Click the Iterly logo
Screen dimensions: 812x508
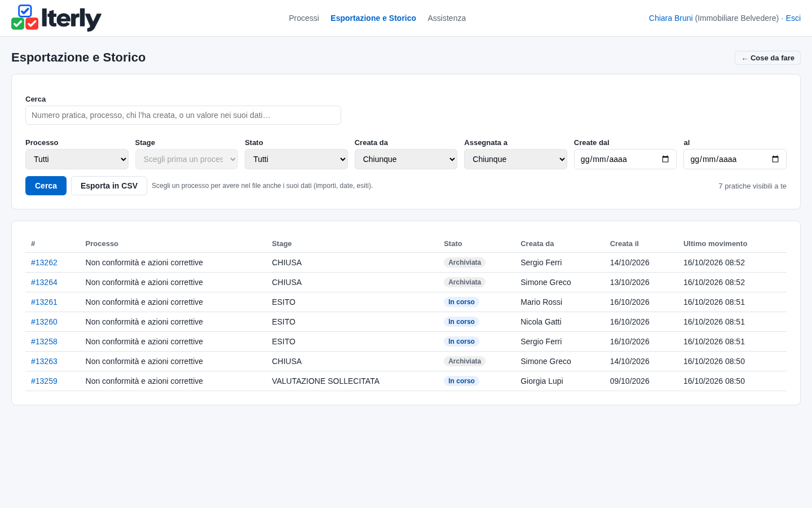point(56,18)
